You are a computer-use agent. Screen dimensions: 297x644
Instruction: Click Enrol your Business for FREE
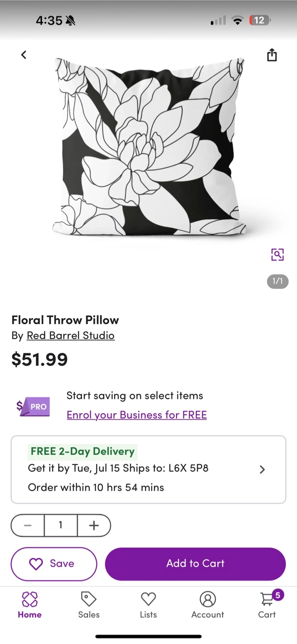pyautogui.click(x=136, y=415)
